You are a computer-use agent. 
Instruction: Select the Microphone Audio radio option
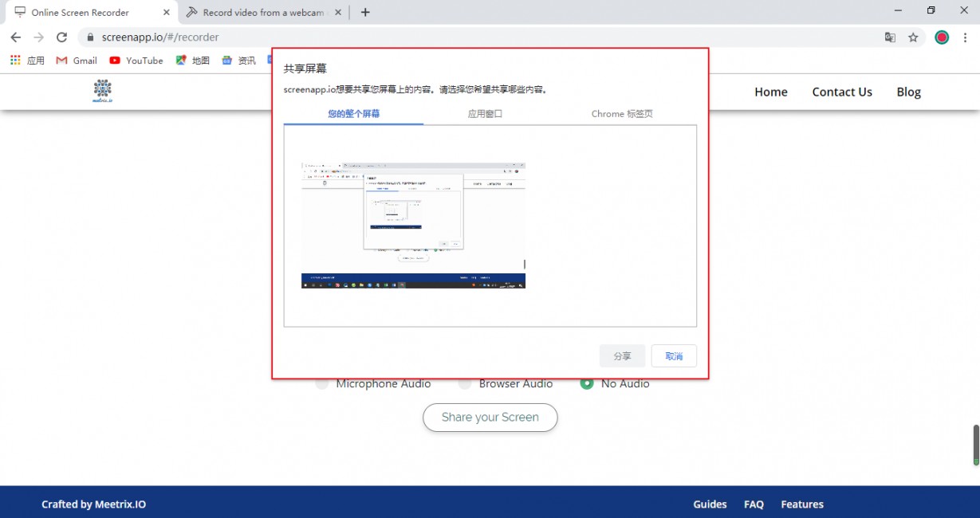[x=322, y=384]
